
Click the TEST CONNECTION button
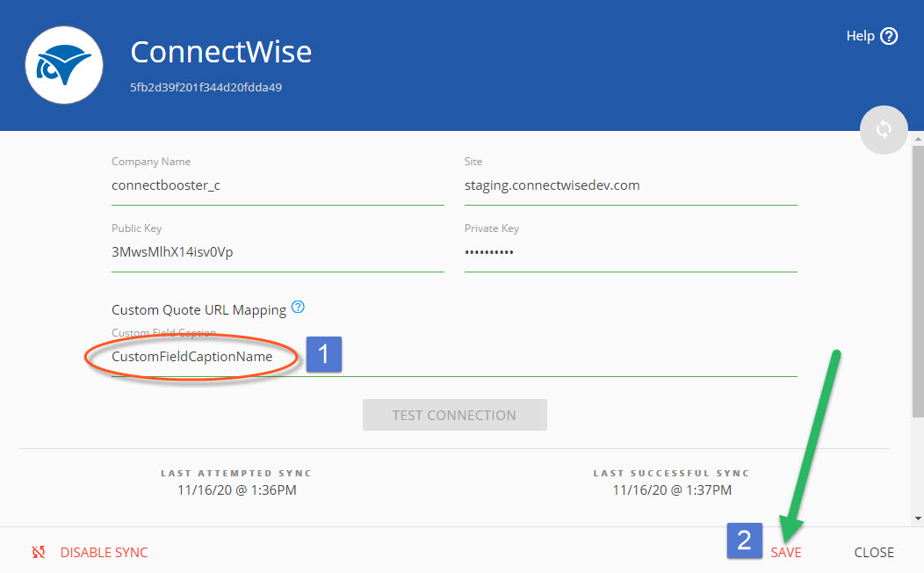[454, 415]
